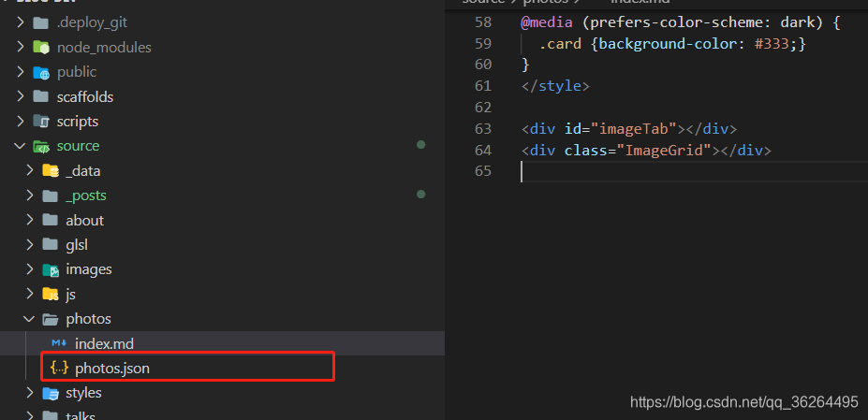The image size is (868, 420).
Task: Click the blue styles folder icon
Action: tap(51, 394)
